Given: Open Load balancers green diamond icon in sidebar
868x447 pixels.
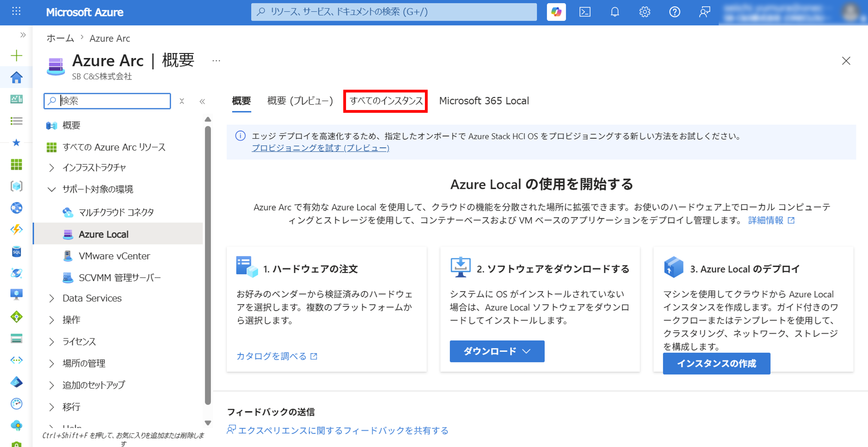Looking at the screenshot, I should (16, 317).
